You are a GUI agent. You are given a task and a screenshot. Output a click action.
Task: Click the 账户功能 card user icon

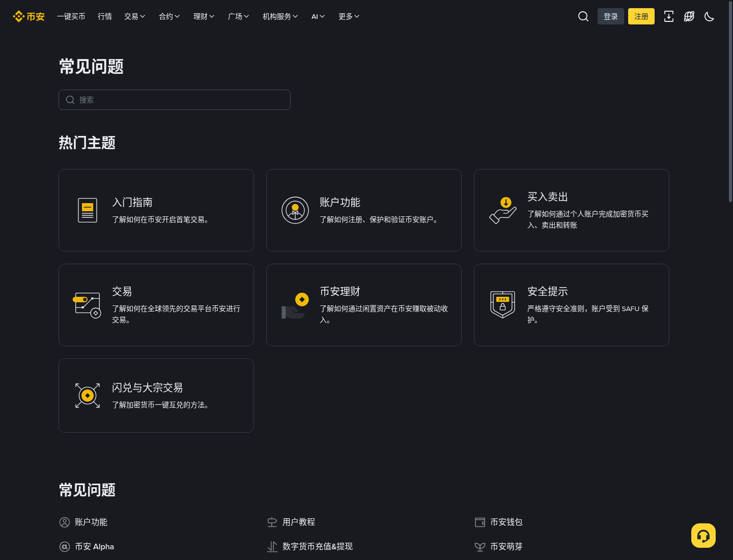coord(295,210)
